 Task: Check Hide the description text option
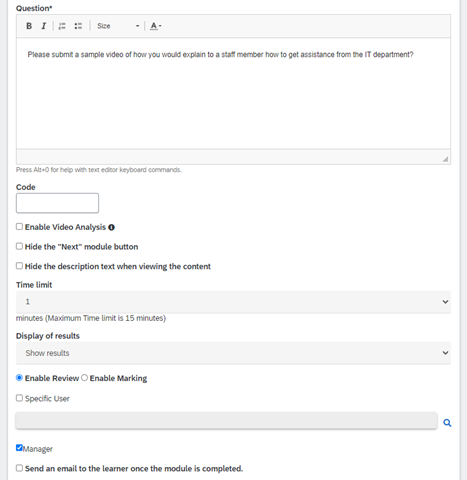19,266
